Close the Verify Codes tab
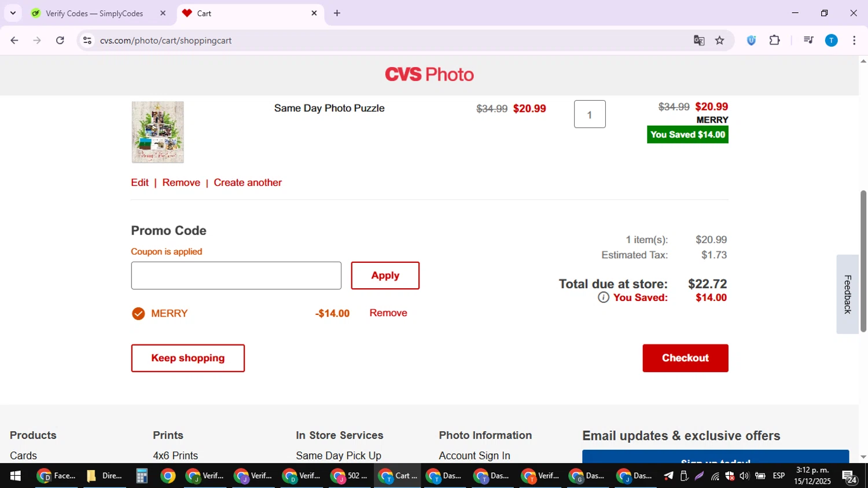Image resolution: width=868 pixels, height=488 pixels. (x=163, y=13)
